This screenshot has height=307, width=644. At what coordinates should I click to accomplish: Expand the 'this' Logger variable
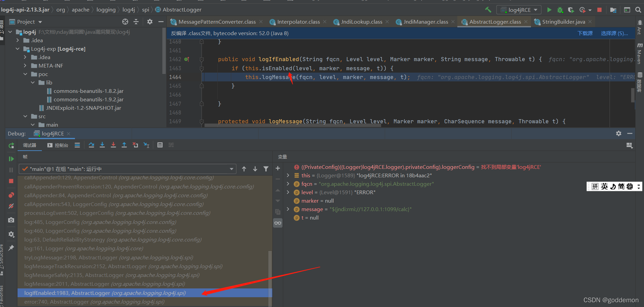pos(288,175)
